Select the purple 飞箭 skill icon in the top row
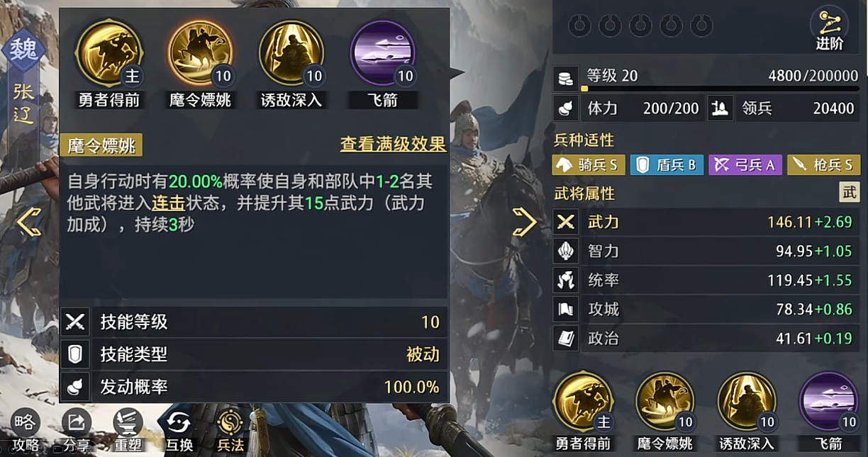868x457 pixels. (383, 54)
